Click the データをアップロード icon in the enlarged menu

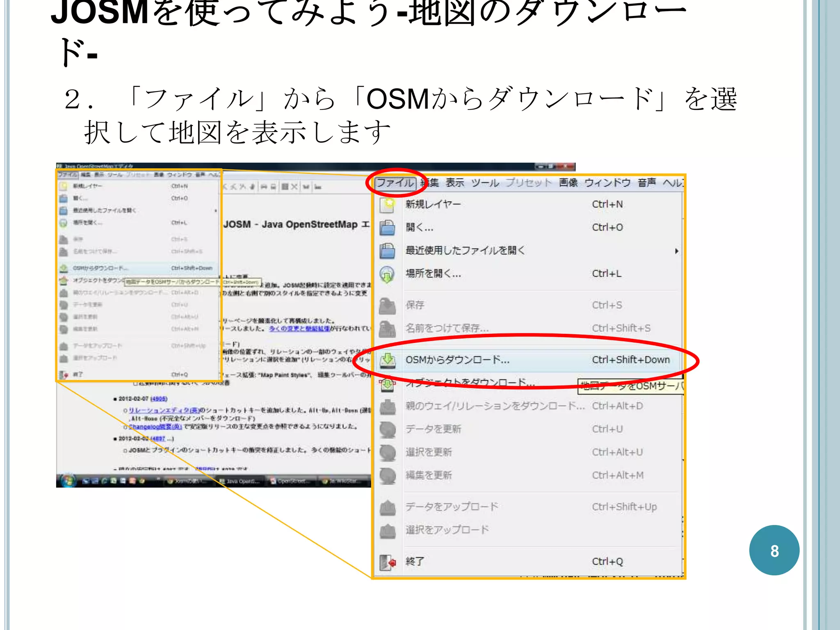387,507
